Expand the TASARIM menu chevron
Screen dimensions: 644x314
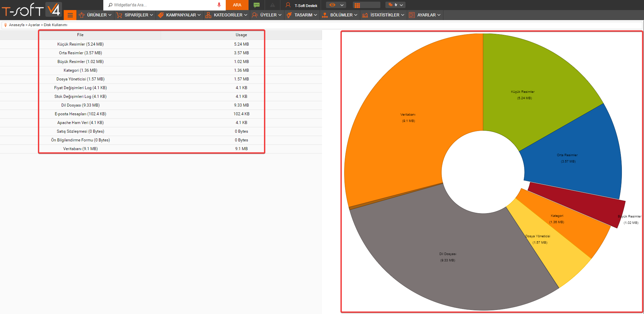[x=316, y=15]
